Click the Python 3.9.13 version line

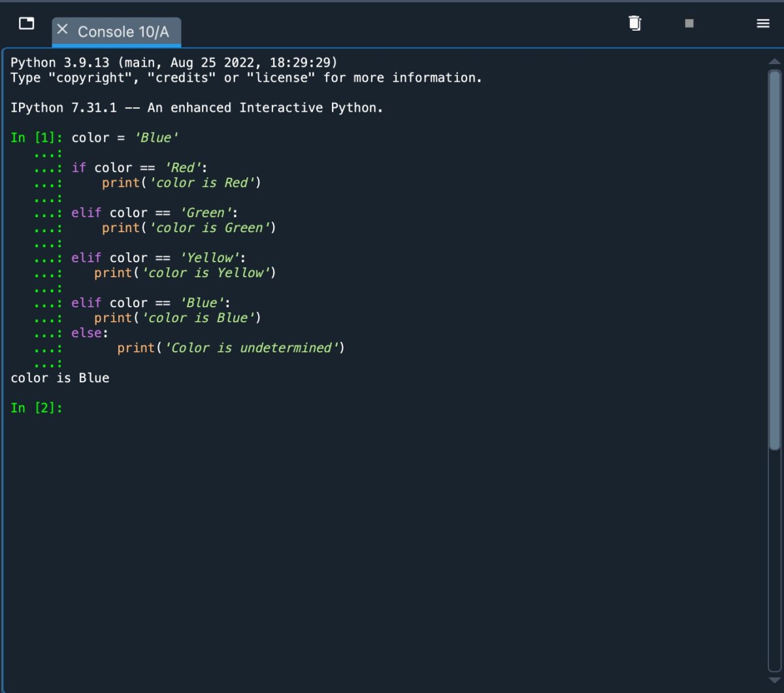tap(174, 63)
